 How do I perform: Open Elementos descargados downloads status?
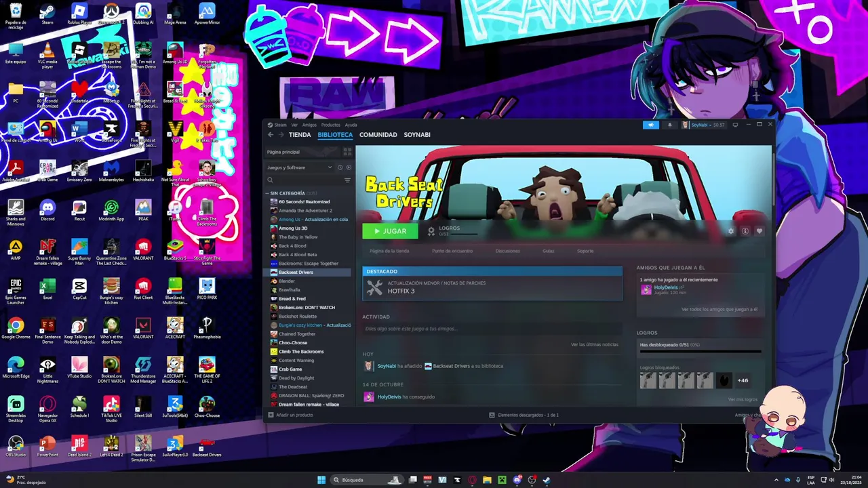point(524,415)
